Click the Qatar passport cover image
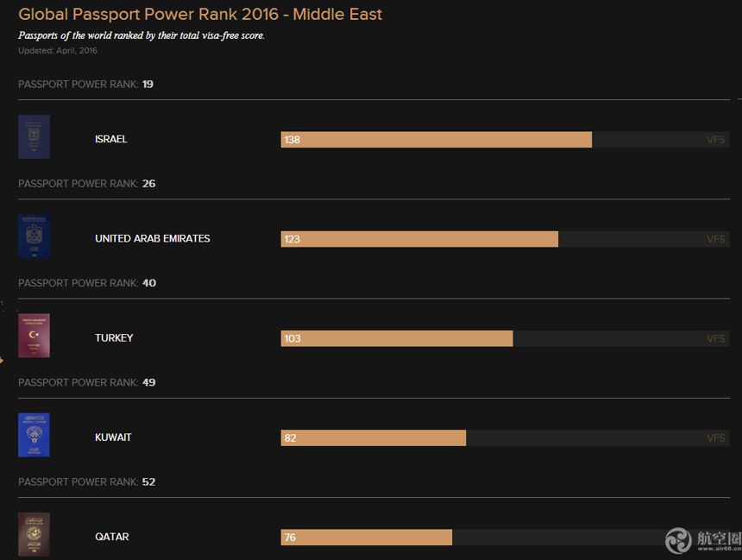This screenshot has height=560, width=742. pos(34,534)
